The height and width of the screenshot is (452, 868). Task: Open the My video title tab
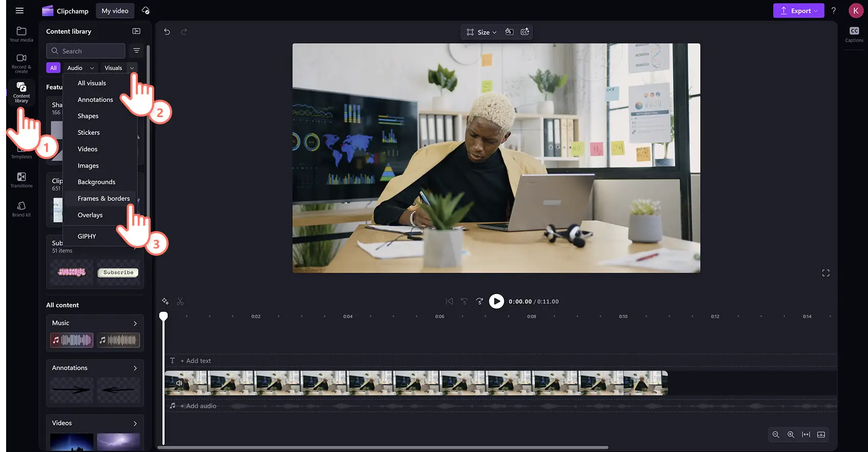115,11
